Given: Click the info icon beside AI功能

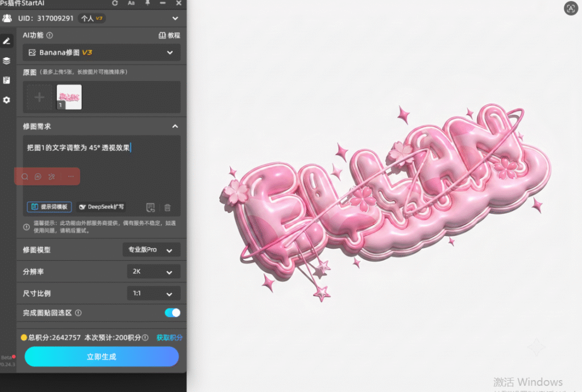Looking at the screenshot, I should click(x=50, y=35).
